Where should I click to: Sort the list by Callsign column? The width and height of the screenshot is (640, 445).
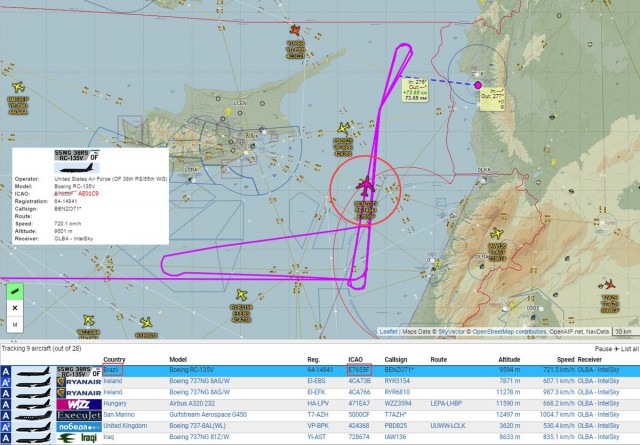click(396, 360)
